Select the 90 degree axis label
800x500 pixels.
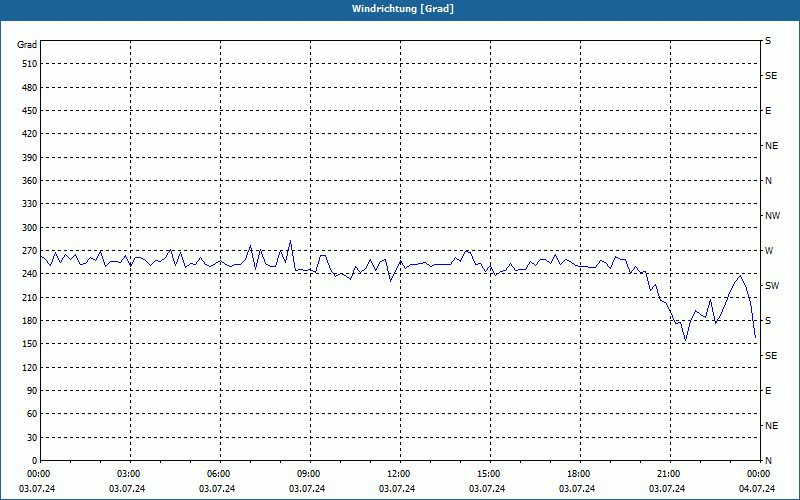coord(31,391)
